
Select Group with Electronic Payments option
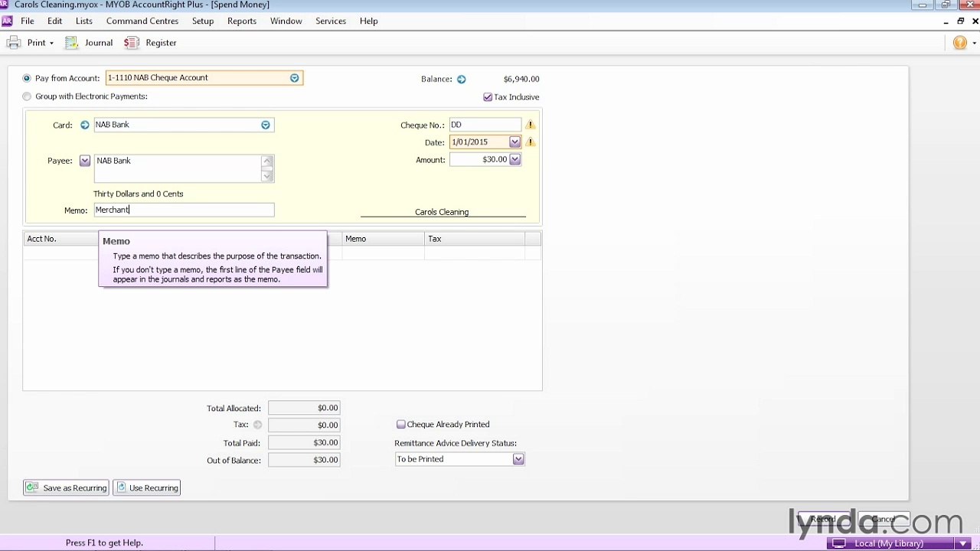click(27, 96)
